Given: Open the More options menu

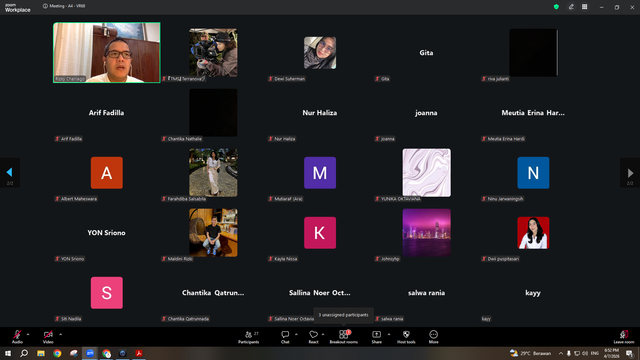Looking at the screenshot, I should pyautogui.click(x=433, y=337).
